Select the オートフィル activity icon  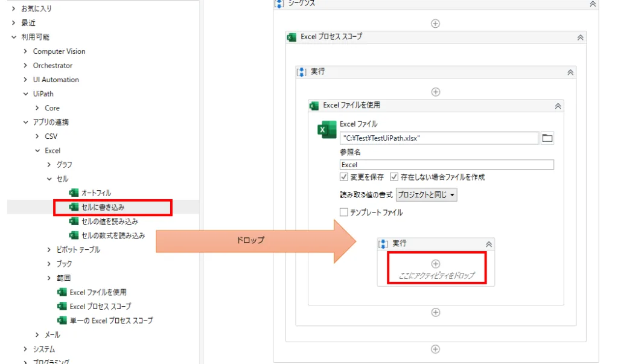coord(74,193)
